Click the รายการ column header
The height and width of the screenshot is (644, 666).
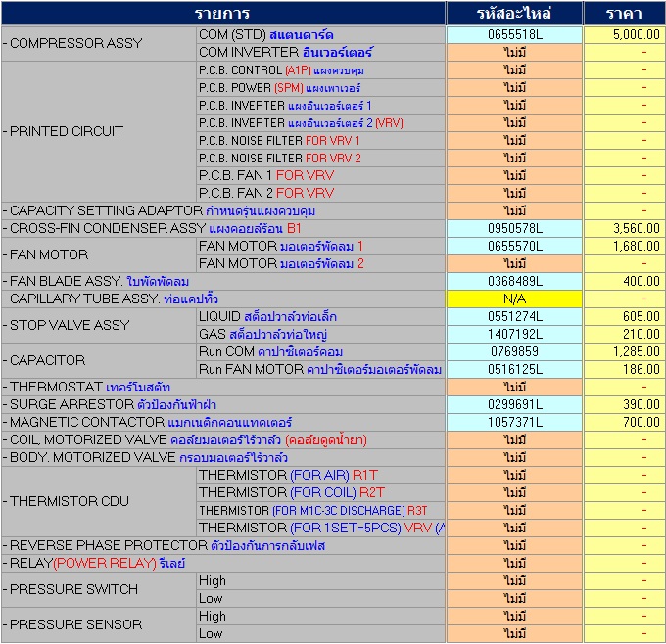click(223, 13)
